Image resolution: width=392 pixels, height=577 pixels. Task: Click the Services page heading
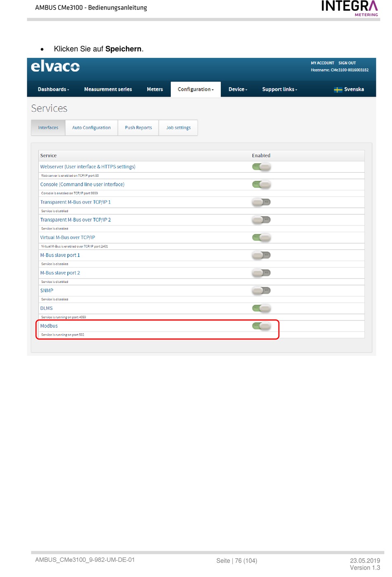[x=49, y=108]
